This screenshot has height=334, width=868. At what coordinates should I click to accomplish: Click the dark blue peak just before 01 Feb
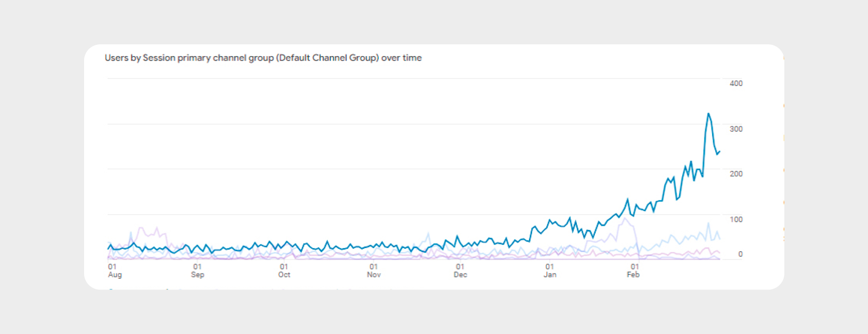pyautogui.click(x=627, y=199)
